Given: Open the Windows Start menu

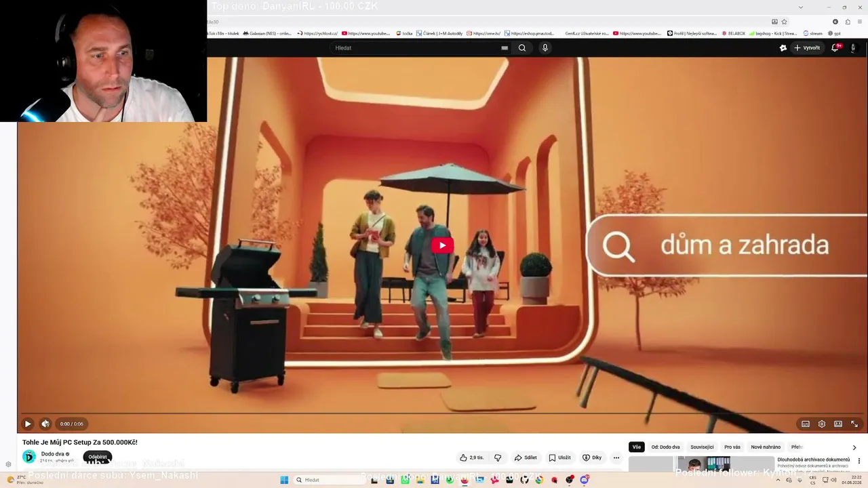Looking at the screenshot, I should (x=284, y=480).
